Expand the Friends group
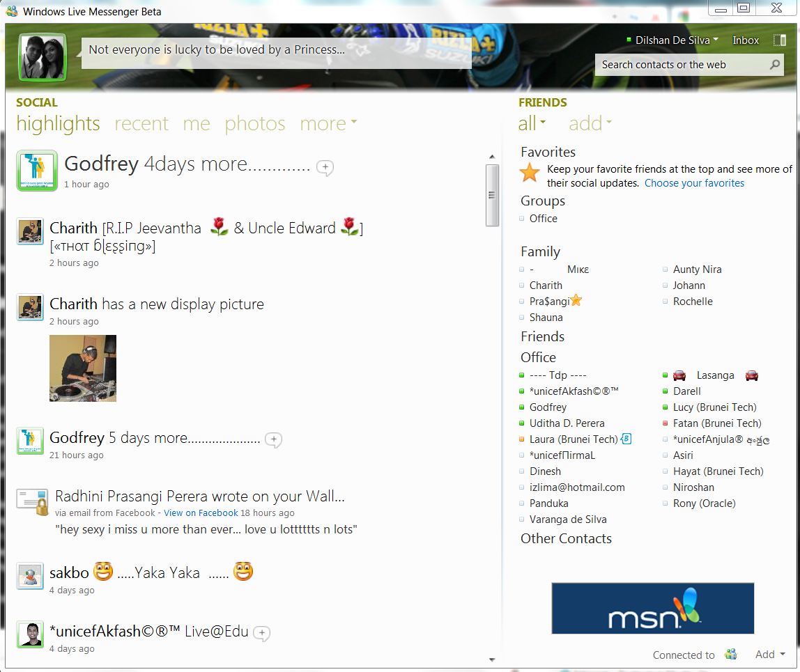The image size is (800, 672). (542, 336)
